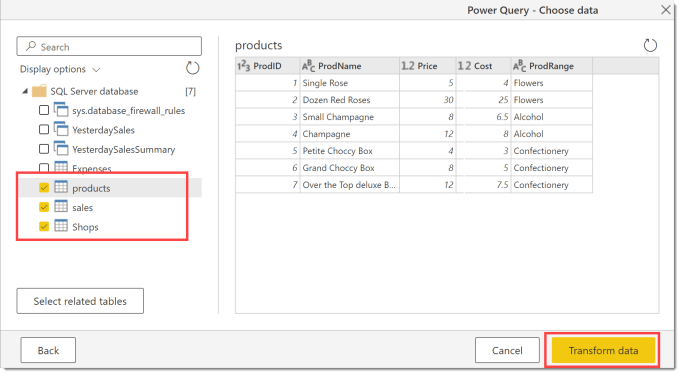Viewport: 680px width, 374px height.
Task: Click the products table icon
Action: tap(61, 187)
